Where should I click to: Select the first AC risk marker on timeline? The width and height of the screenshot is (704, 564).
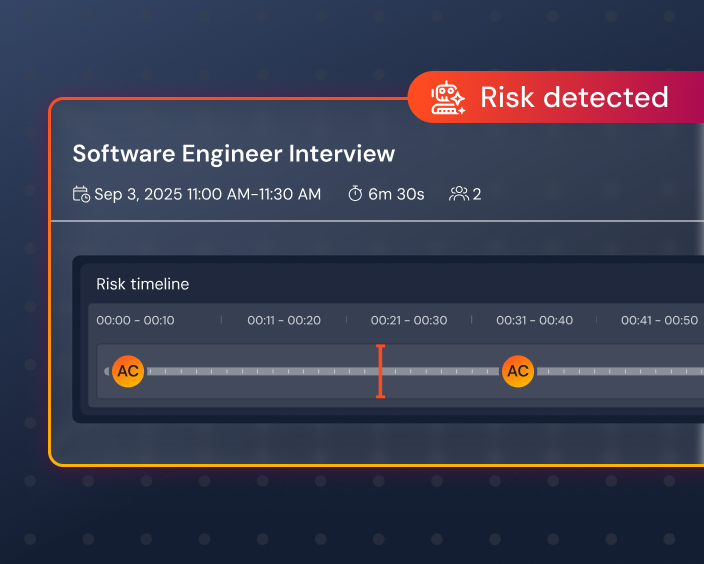click(128, 371)
